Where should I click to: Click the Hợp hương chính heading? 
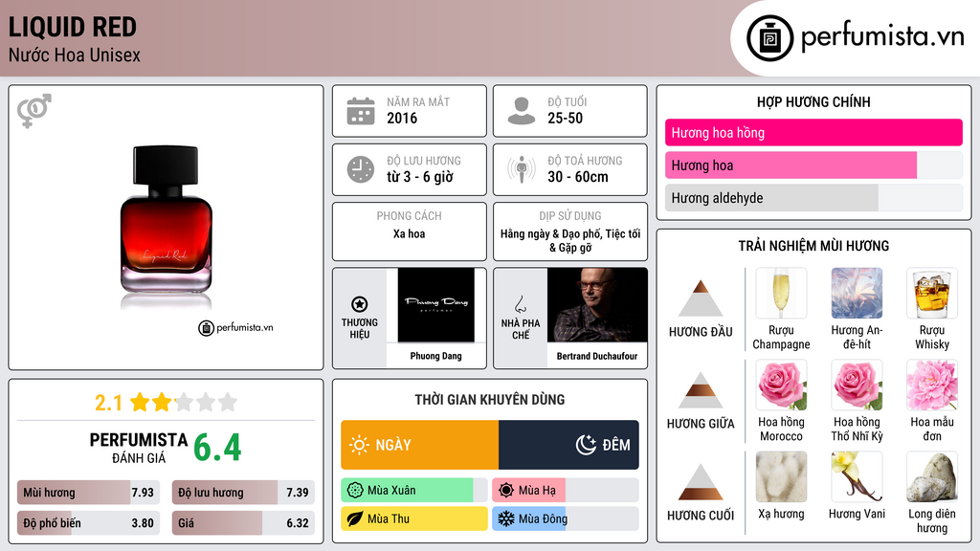point(813,101)
